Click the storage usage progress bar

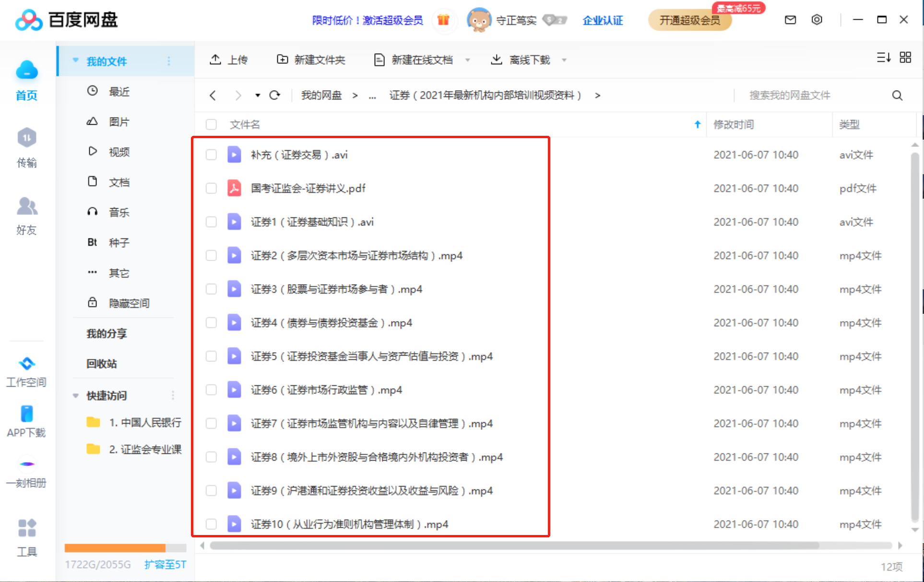pos(125,548)
